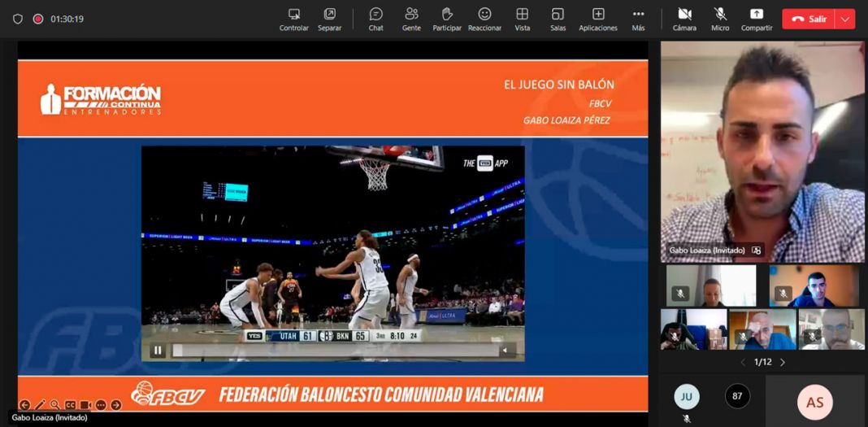Go to previous slide with back arrow
The width and height of the screenshot is (868, 427).
[24, 405]
